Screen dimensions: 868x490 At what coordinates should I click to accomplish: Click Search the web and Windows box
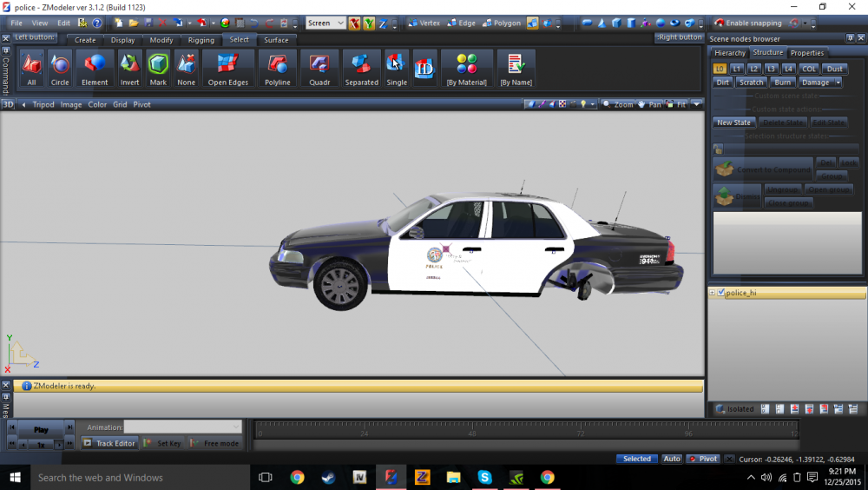pyautogui.click(x=140, y=477)
